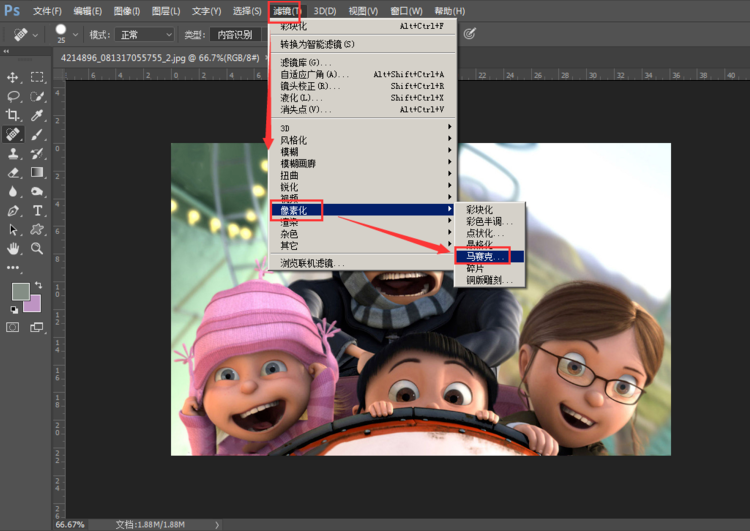This screenshot has width=750, height=531.
Task: Select the History Brush tool
Action: click(37, 154)
